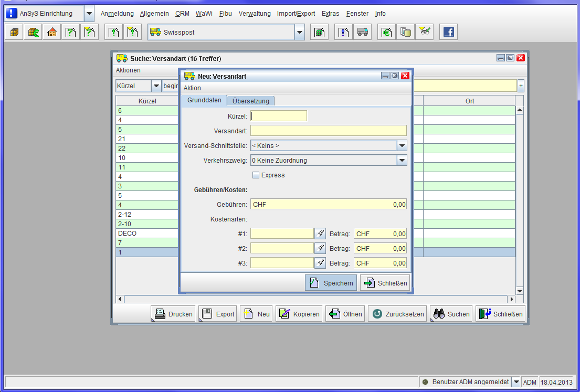Switch to the Übersetzung tab
Viewport: 580px width, 392px height.
[250, 101]
